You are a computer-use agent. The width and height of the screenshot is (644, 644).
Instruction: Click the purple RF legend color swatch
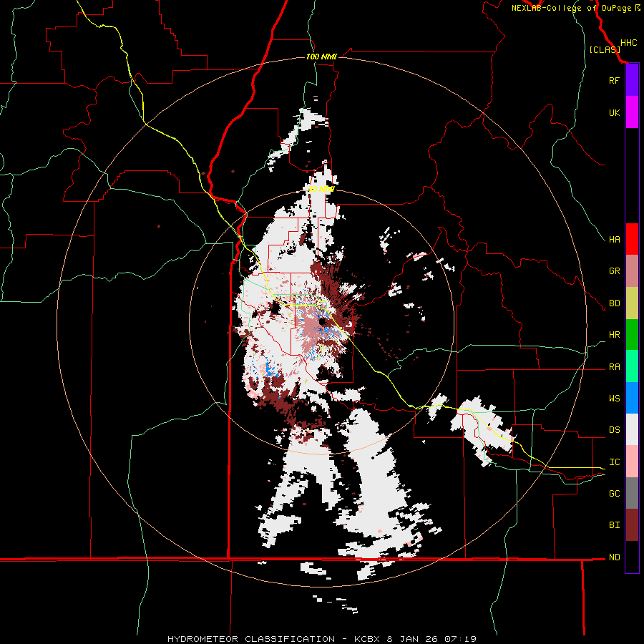[x=632, y=80]
